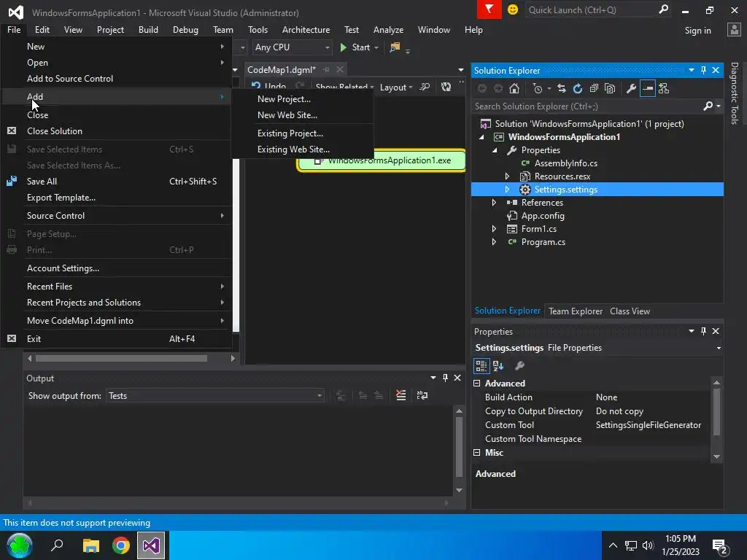Click the Sign in link
The image size is (747, 560).
pos(697,31)
